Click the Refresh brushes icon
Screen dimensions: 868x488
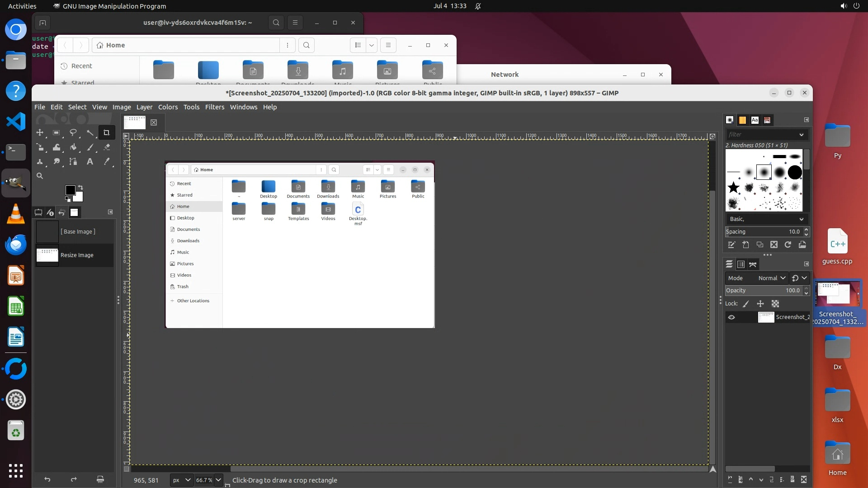(x=788, y=244)
